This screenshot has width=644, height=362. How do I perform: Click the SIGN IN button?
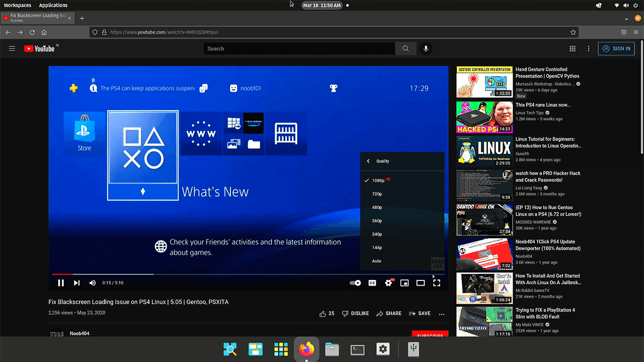coord(616,49)
